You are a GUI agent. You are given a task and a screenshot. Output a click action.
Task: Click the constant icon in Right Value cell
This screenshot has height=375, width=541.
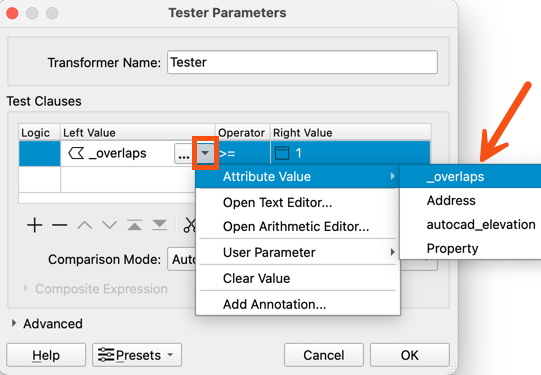[282, 153]
